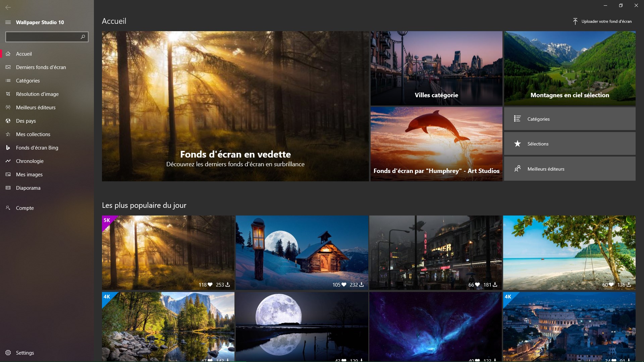Screen dimensions: 644x362
Task: Toggle the hamburger navigation menu
Action: (x=8, y=22)
